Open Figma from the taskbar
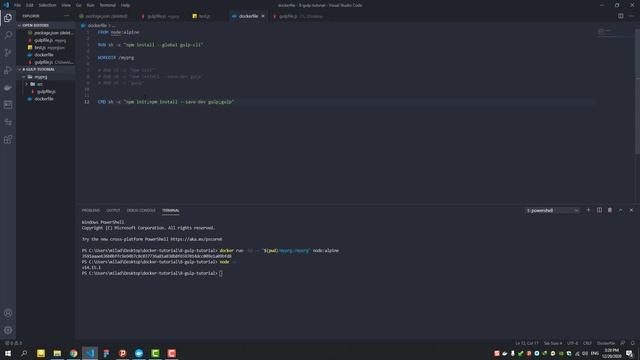Screen dimensions: 640x360 pyautogui.click(x=106, y=353)
